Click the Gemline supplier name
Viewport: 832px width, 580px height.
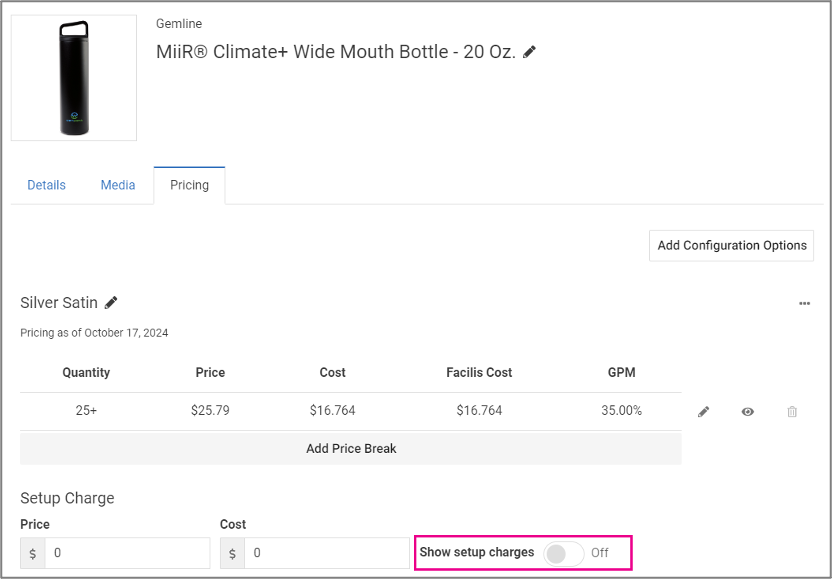[179, 24]
